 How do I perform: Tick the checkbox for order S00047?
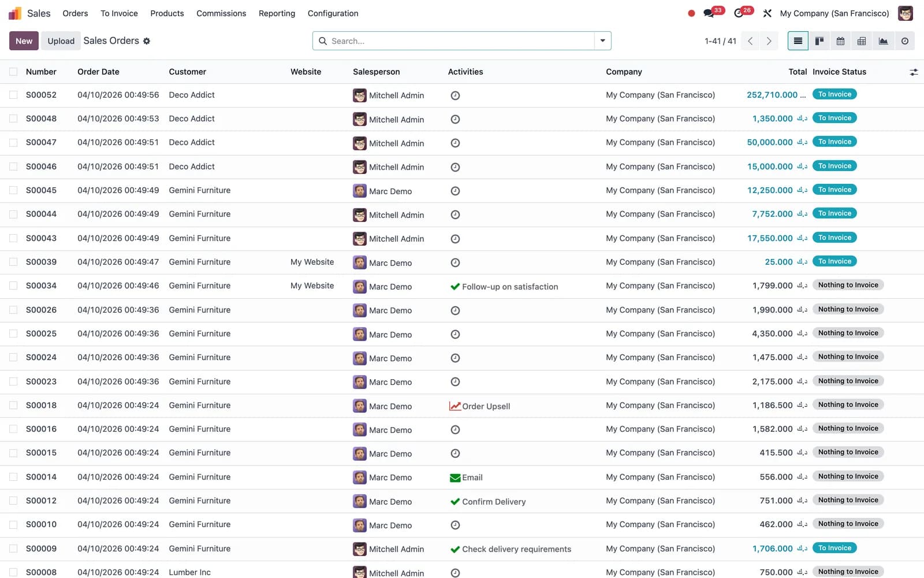point(13,142)
